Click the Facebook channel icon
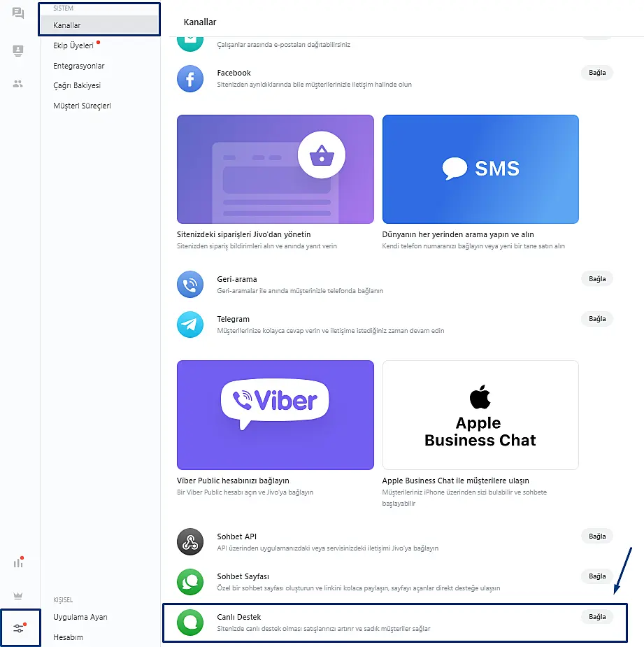This screenshot has width=644, height=647. [x=190, y=78]
